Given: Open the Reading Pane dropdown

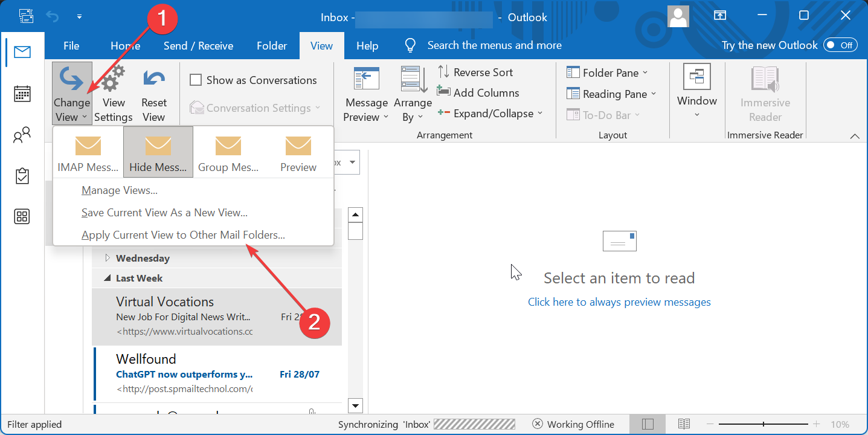Looking at the screenshot, I should (611, 94).
